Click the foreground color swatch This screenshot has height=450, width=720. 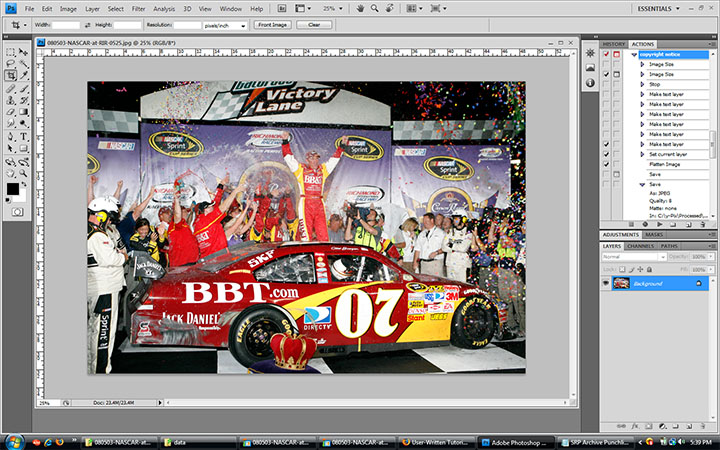pos(12,189)
